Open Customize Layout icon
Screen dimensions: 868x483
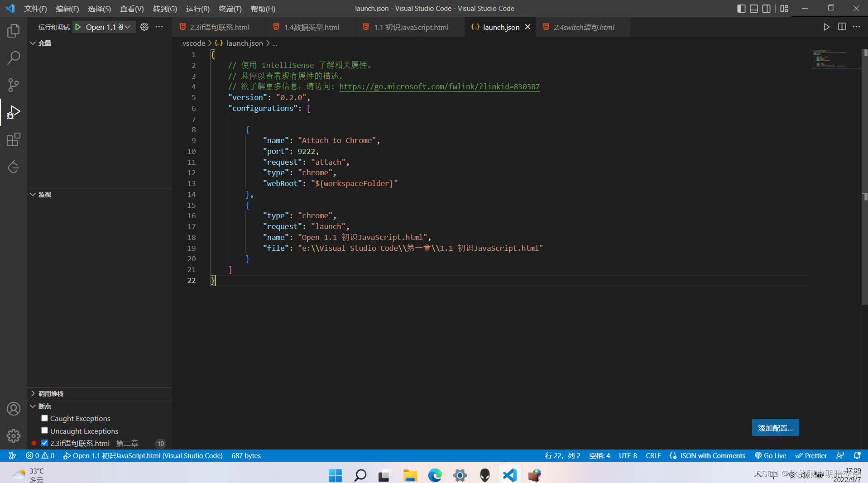(784, 9)
